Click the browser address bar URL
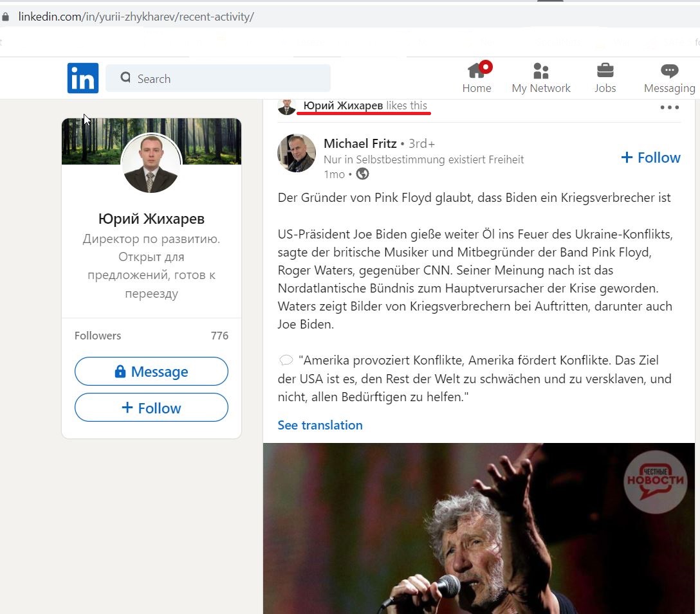 (x=136, y=17)
